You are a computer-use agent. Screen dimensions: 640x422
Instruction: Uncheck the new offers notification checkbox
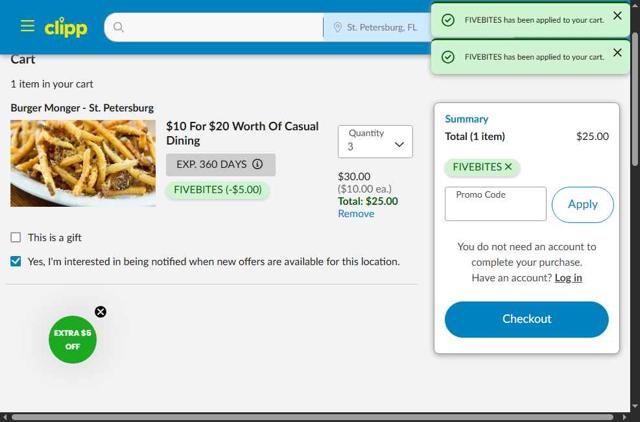point(16,261)
